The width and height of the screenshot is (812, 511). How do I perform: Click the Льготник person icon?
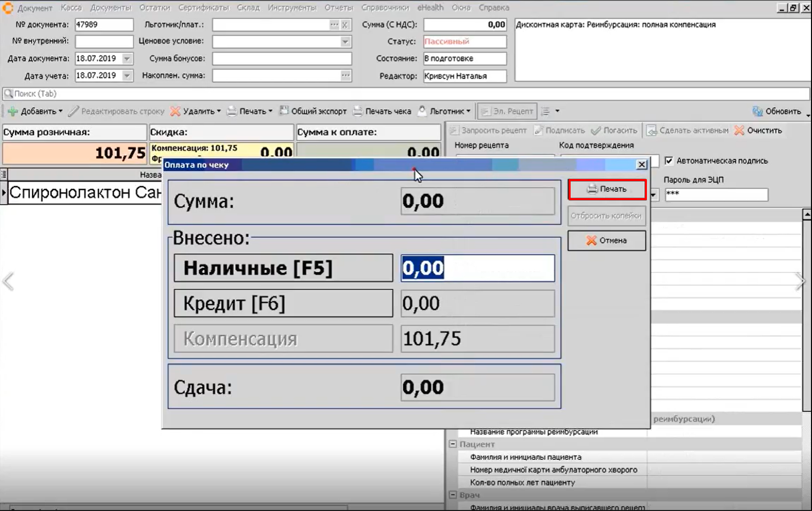click(x=422, y=111)
